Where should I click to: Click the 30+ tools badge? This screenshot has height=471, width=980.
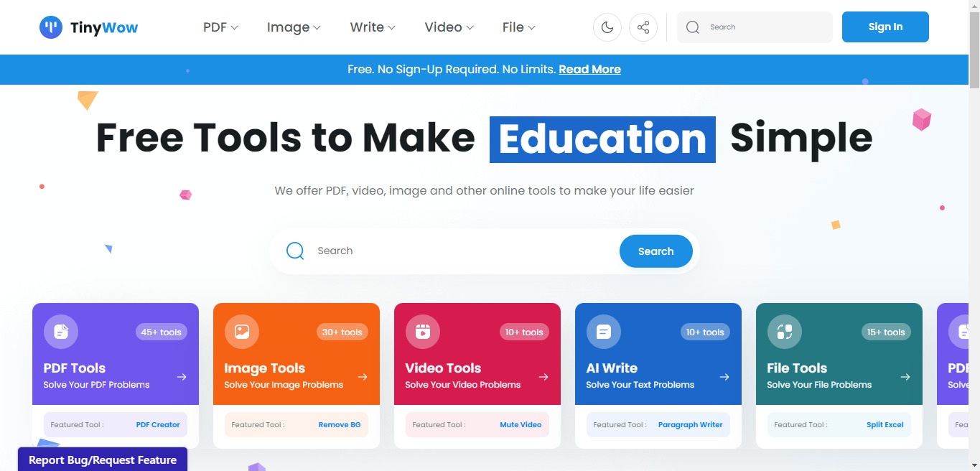tap(342, 332)
